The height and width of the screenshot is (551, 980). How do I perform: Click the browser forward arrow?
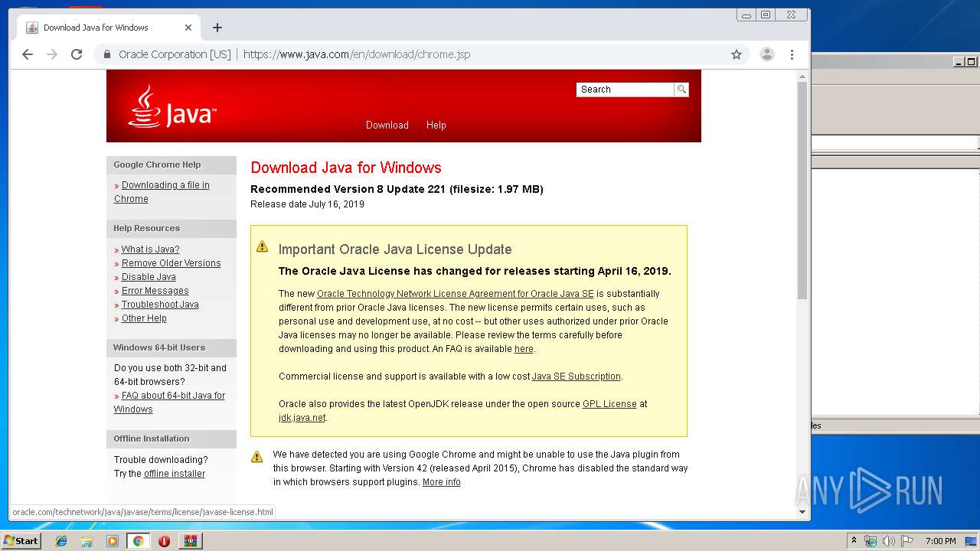(52, 54)
